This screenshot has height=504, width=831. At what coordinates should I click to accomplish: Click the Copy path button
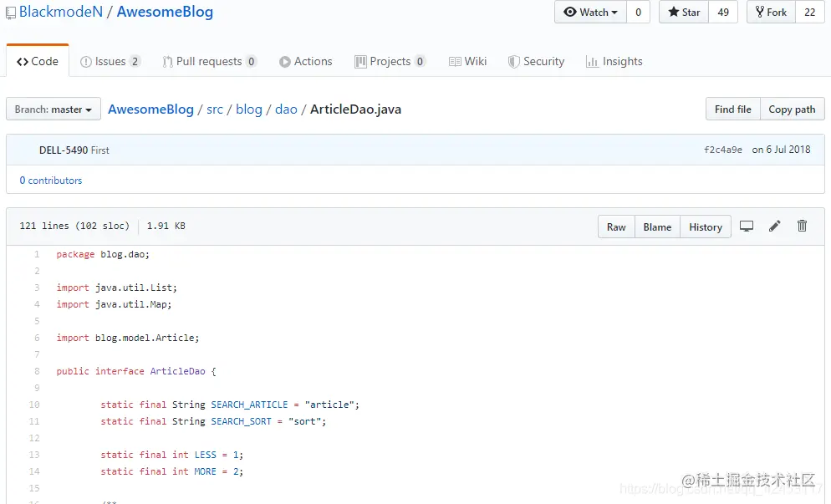[793, 109]
